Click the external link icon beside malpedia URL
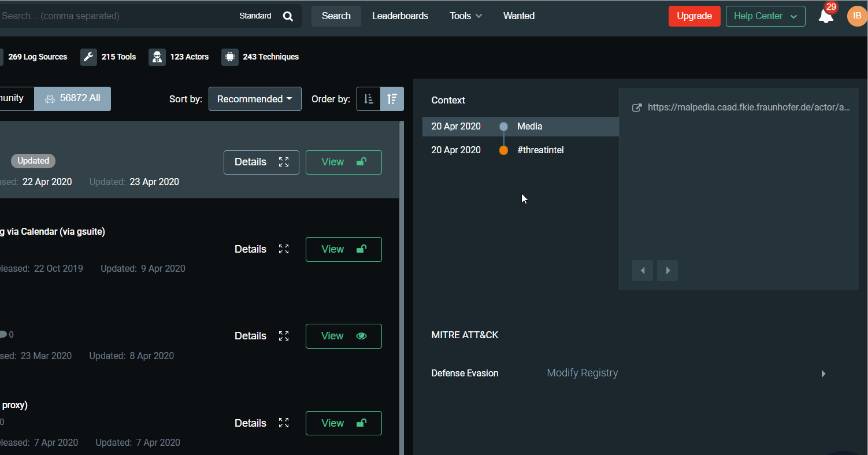868x455 pixels. tap(637, 108)
